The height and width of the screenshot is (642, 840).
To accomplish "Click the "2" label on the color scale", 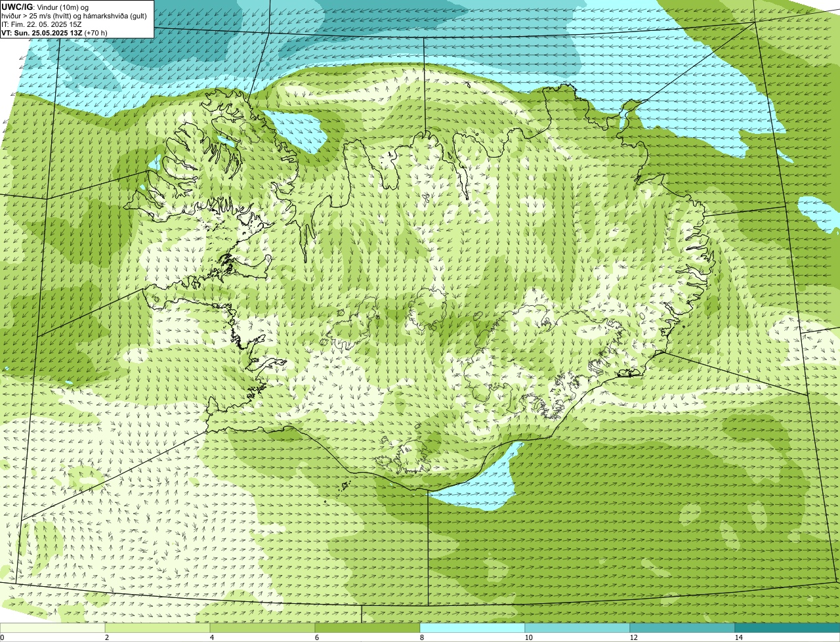I will click(x=106, y=637).
